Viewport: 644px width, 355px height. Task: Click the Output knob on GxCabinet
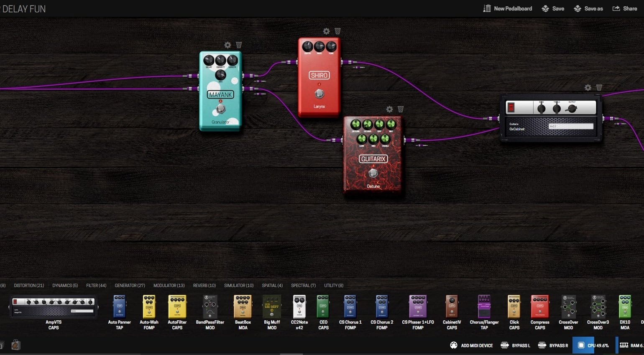pos(572,109)
